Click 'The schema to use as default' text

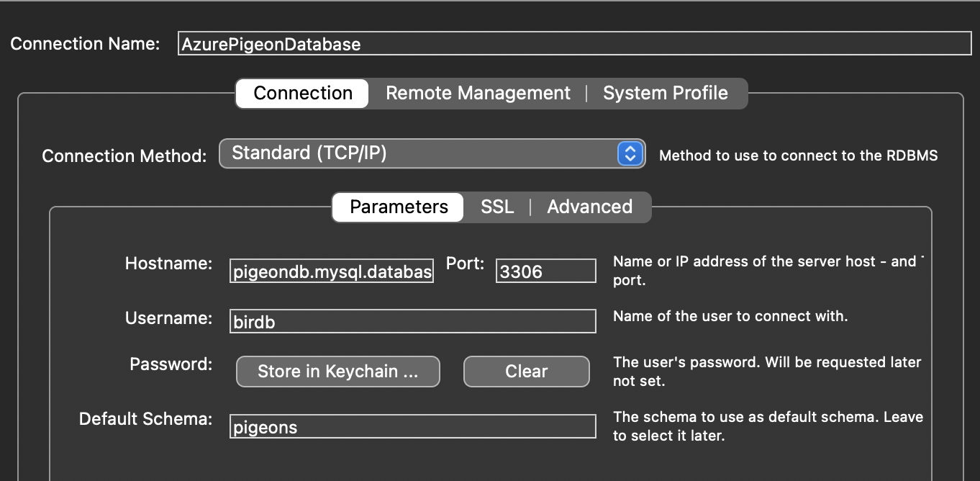(x=768, y=426)
